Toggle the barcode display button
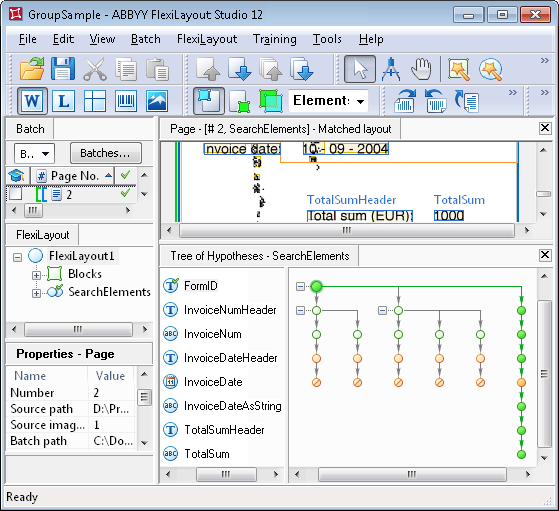Image resolution: width=559 pixels, height=511 pixels. 126,101
